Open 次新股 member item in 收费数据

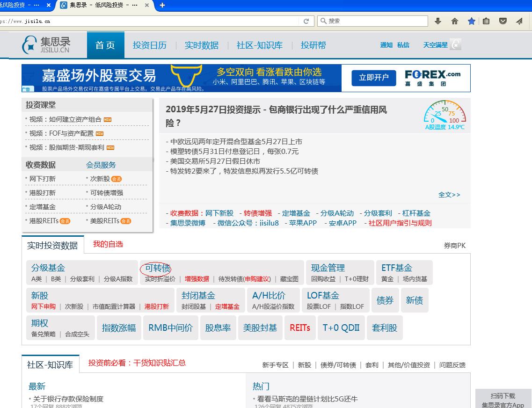pos(100,179)
